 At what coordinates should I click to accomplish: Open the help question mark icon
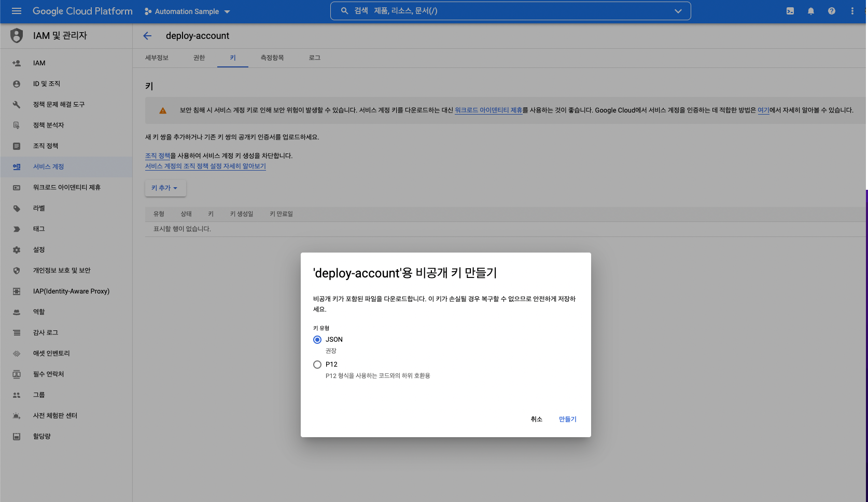point(832,11)
